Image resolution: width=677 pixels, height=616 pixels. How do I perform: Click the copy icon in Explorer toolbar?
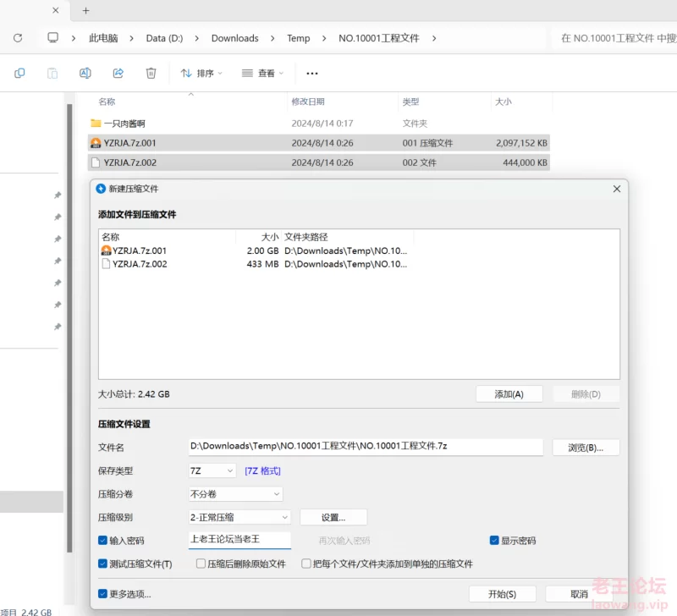[19, 74]
